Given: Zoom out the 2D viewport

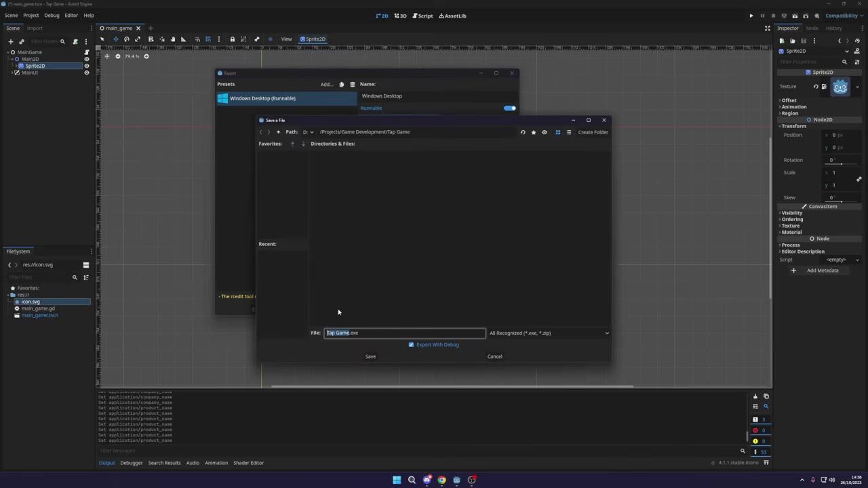Looking at the screenshot, I should tap(118, 56).
